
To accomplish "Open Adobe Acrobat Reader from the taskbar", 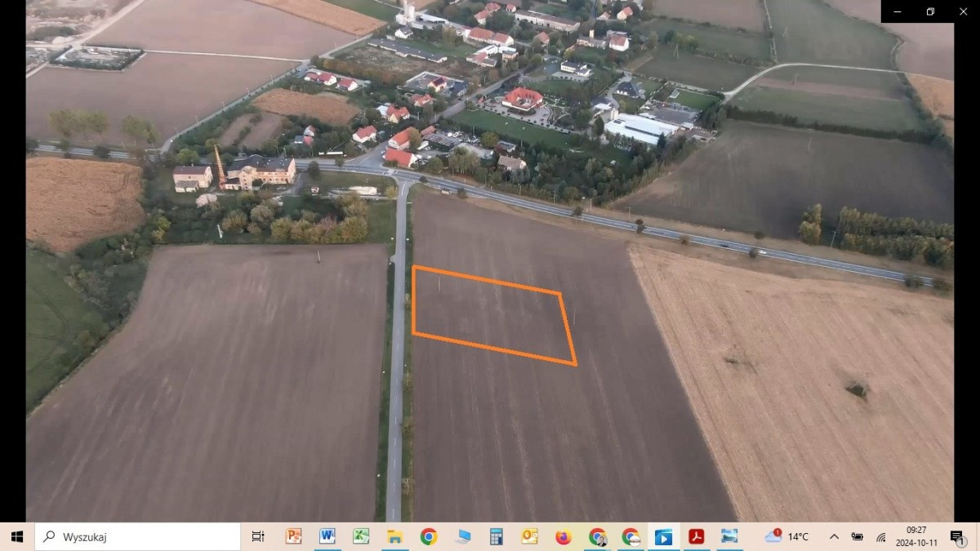I will [697, 536].
